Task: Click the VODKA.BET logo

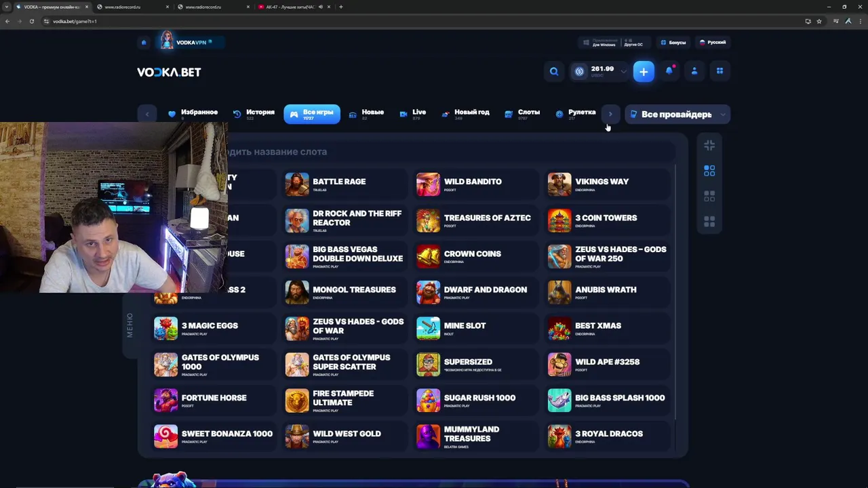Action: click(169, 72)
